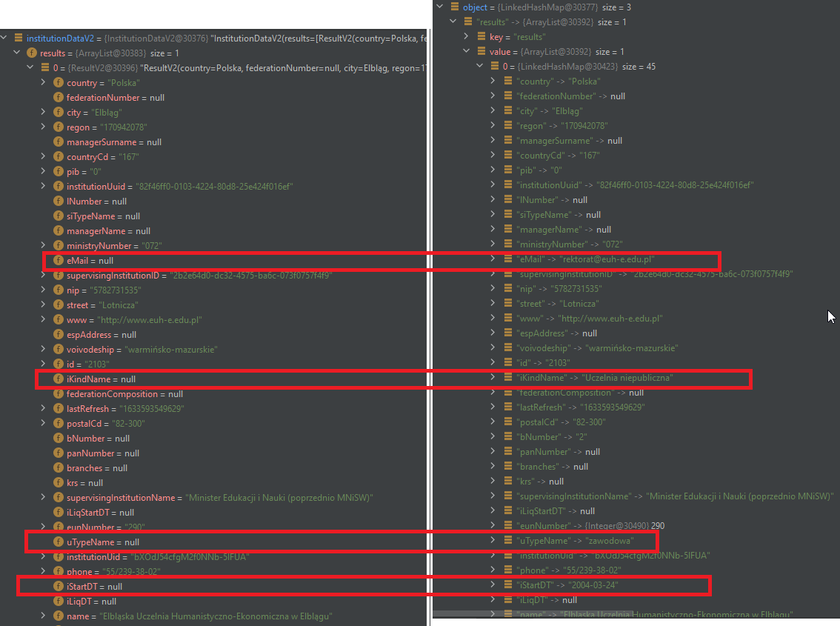Click the field icon next to iStartDT = null
840x626 pixels.
click(x=59, y=586)
